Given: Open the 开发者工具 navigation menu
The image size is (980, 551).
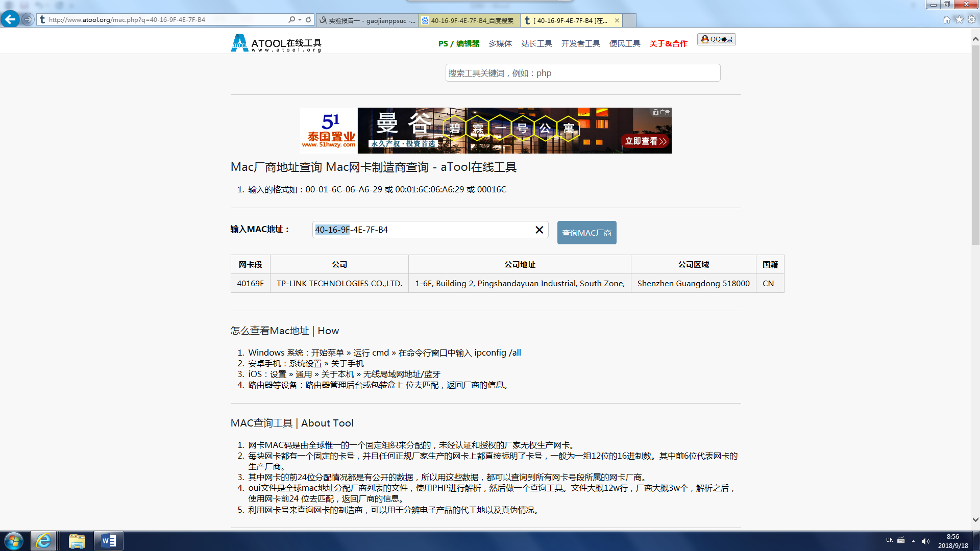Looking at the screenshot, I should [580, 43].
